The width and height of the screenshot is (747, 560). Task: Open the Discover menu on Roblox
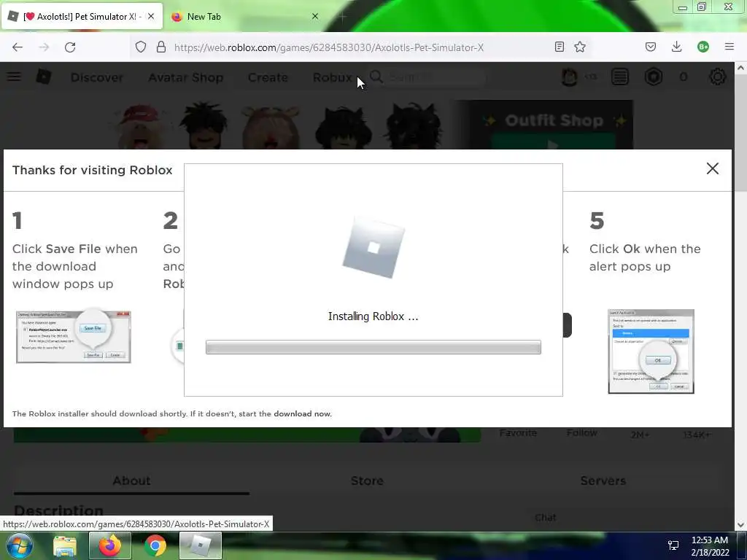coord(97,77)
